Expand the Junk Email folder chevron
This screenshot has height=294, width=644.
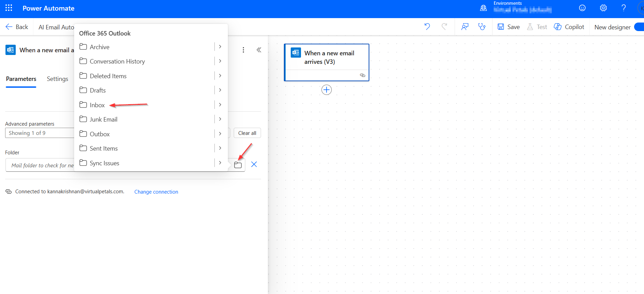pyautogui.click(x=220, y=119)
